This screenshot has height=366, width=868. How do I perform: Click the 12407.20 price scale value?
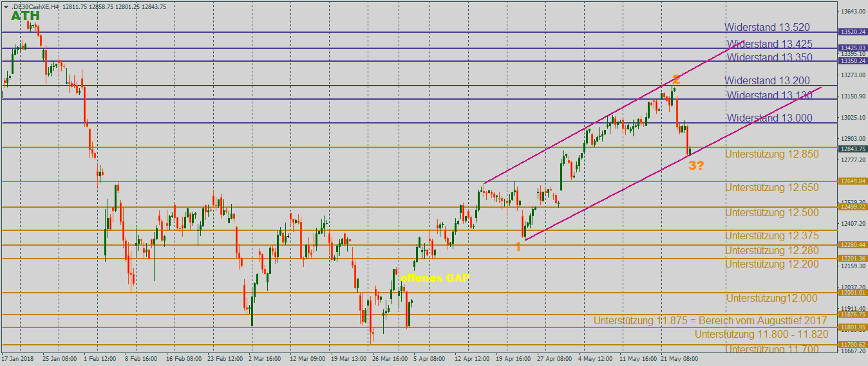[x=853, y=223]
